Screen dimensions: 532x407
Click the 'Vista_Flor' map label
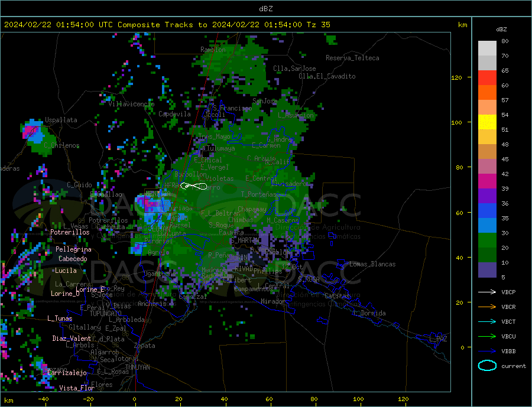77,388
